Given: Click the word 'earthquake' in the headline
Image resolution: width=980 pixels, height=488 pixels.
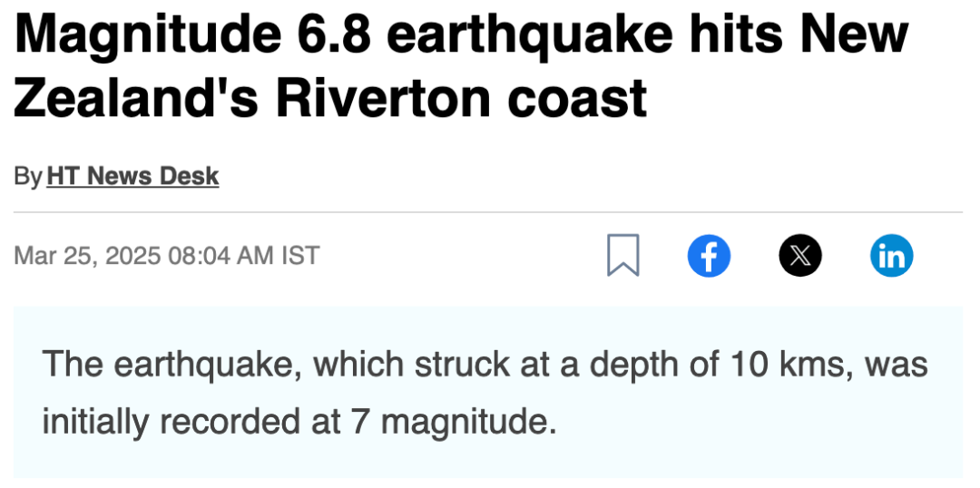Looking at the screenshot, I should coord(530,36).
